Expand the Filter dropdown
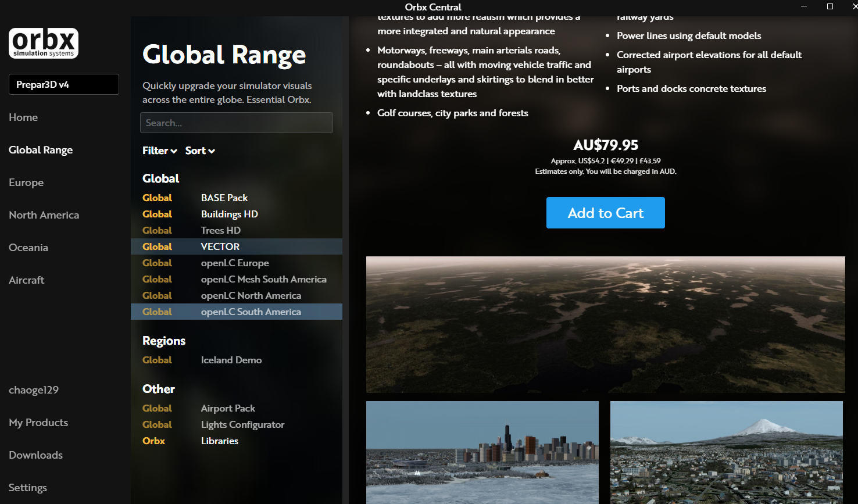 pyautogui.click(x=160, y=151)
